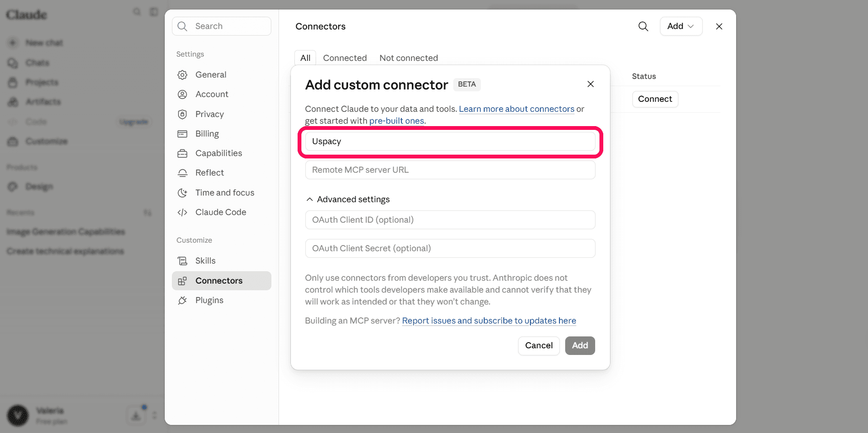Click the Remote MCP server URL field
The height and width of the screenshot is (433, 868).
pyautogui.click(x=450, y=170)
